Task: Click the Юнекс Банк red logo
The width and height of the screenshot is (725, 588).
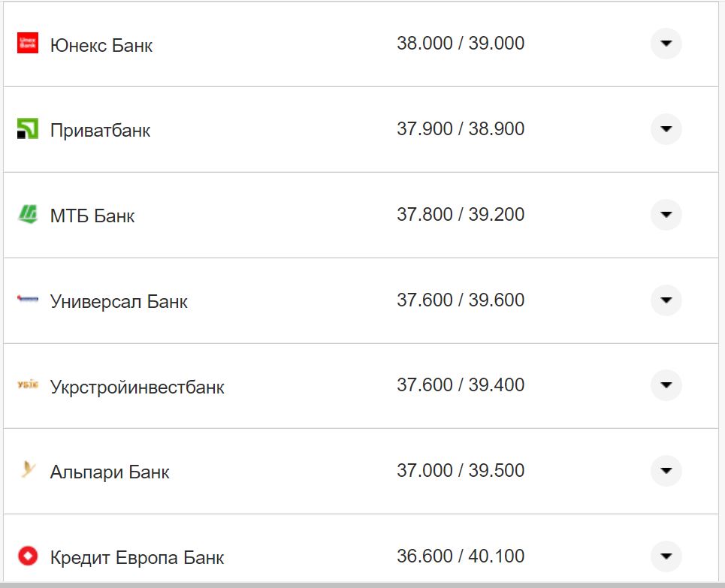Action: (27, 44)
